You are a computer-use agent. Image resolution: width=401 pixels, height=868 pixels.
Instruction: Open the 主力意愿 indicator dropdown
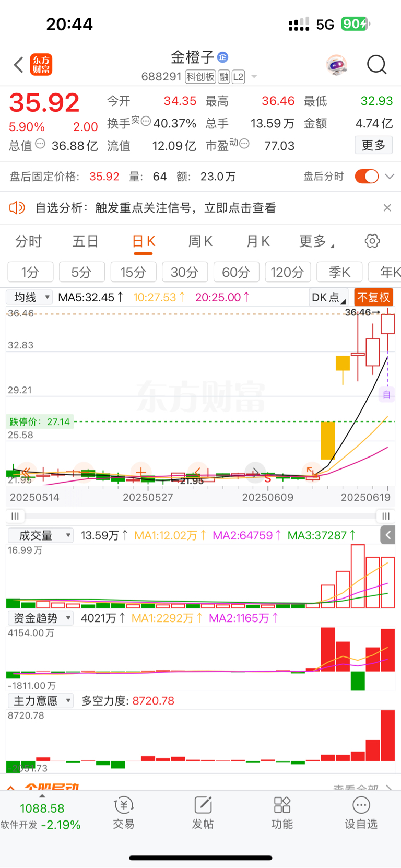[x=40, y=701]
